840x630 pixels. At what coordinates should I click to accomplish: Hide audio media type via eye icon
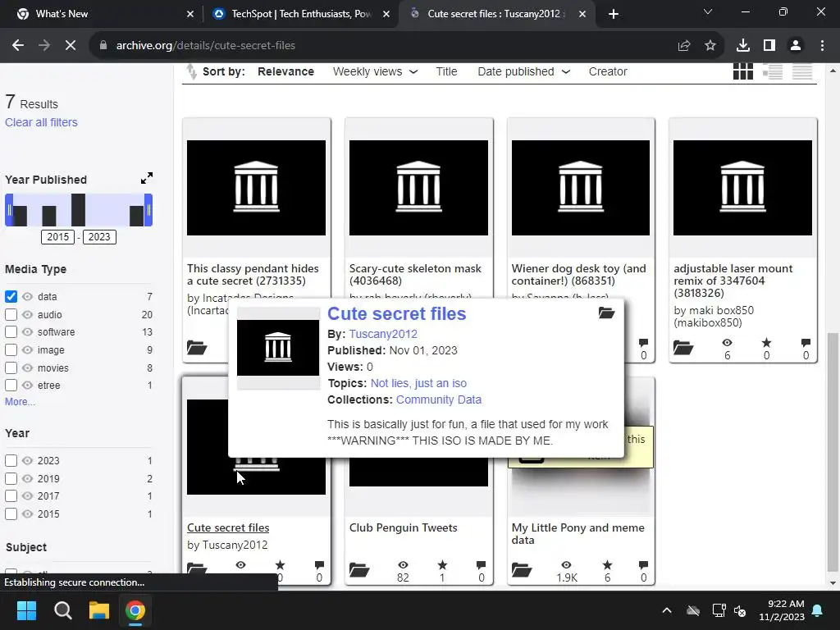pos(27,314)
